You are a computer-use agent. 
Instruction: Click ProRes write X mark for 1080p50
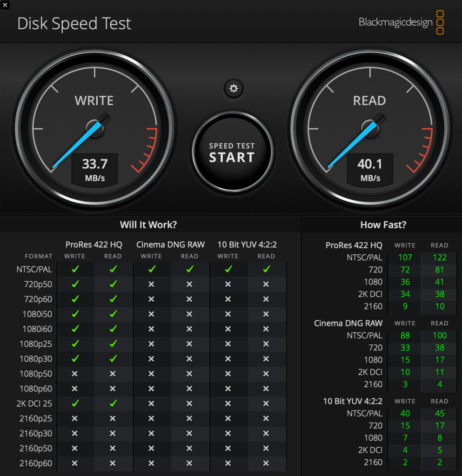point(75,374)
